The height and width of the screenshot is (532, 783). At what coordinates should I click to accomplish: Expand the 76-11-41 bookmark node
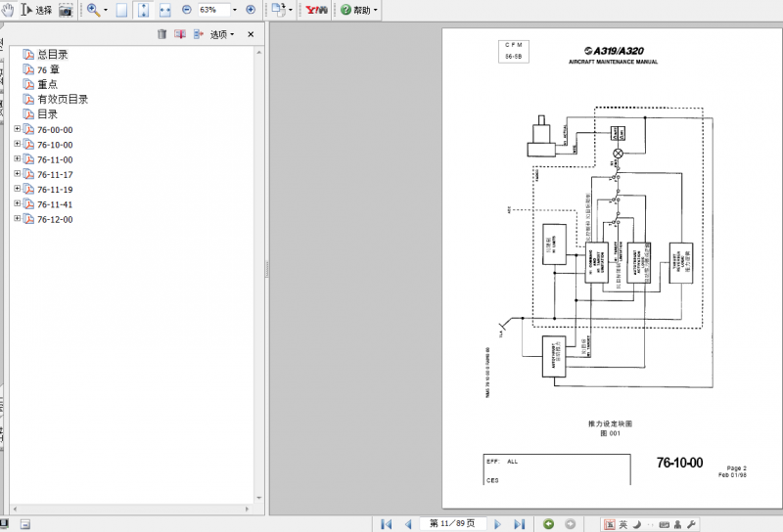(18, 203)
